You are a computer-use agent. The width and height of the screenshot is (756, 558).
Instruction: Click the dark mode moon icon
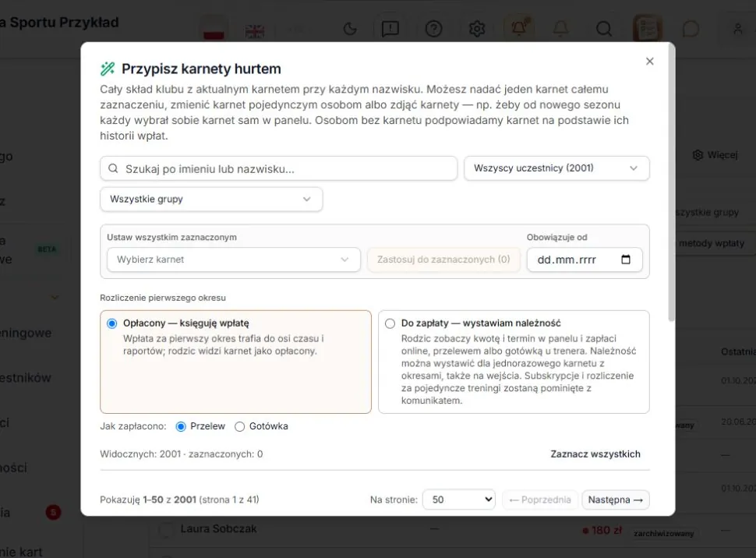[350, 29]
